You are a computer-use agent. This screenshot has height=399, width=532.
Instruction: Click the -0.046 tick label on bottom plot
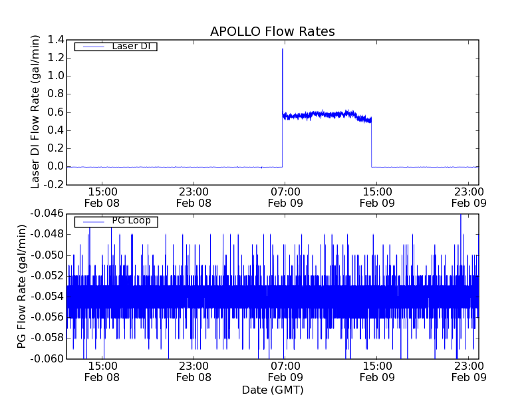pyautogui.click(x=47, y=213)
